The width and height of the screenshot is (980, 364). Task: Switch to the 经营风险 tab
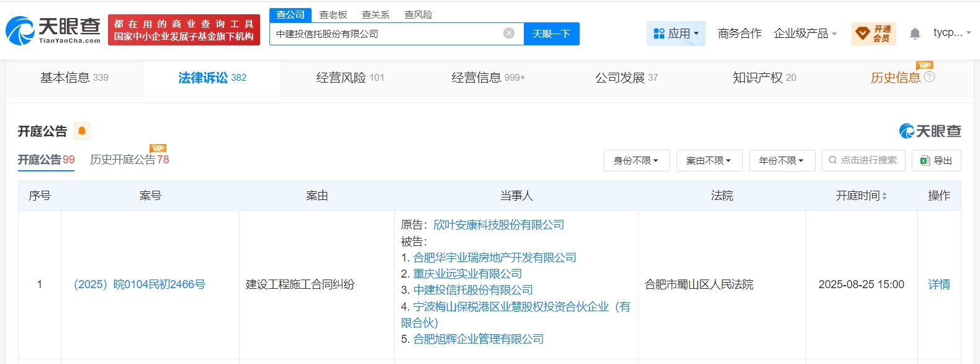[350, 78]
